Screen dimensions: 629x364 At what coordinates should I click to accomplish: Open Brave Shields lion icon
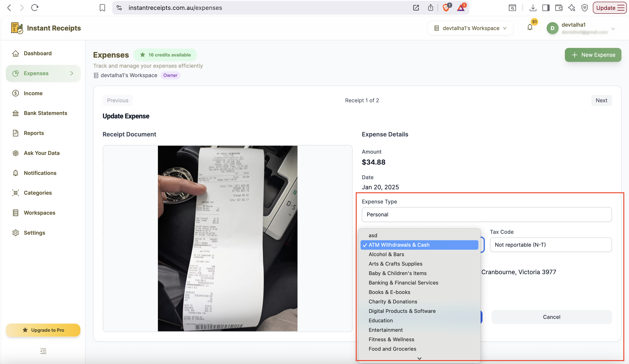(x=446, y=8)
